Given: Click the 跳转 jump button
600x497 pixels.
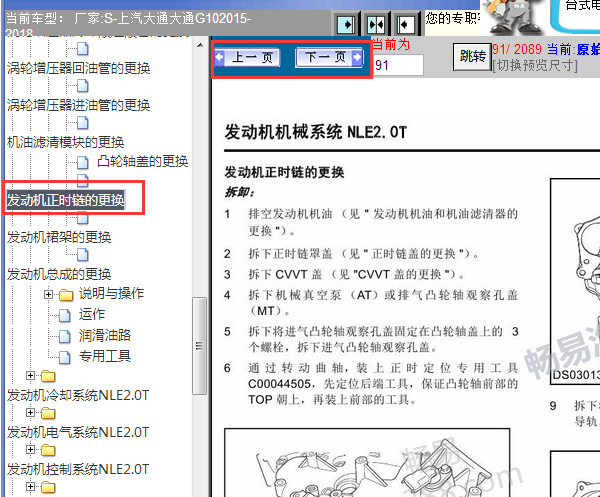Looking at the screenshot, I should point(472,57).
